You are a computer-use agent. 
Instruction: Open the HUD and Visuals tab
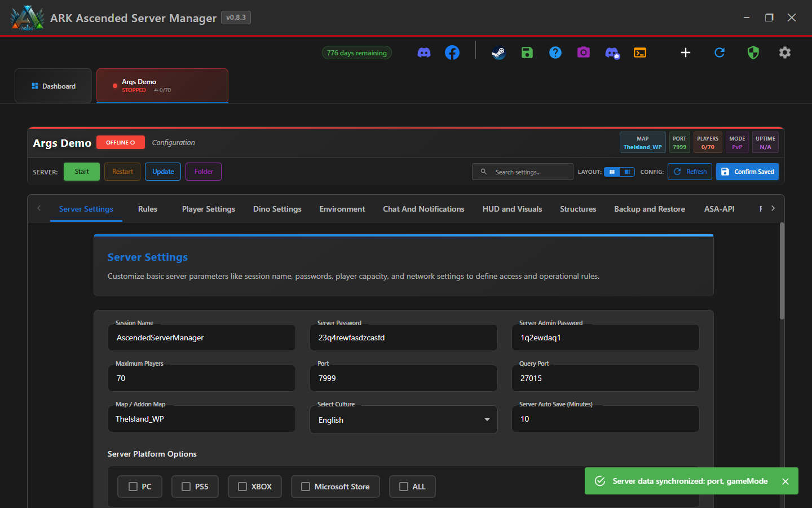513,209
